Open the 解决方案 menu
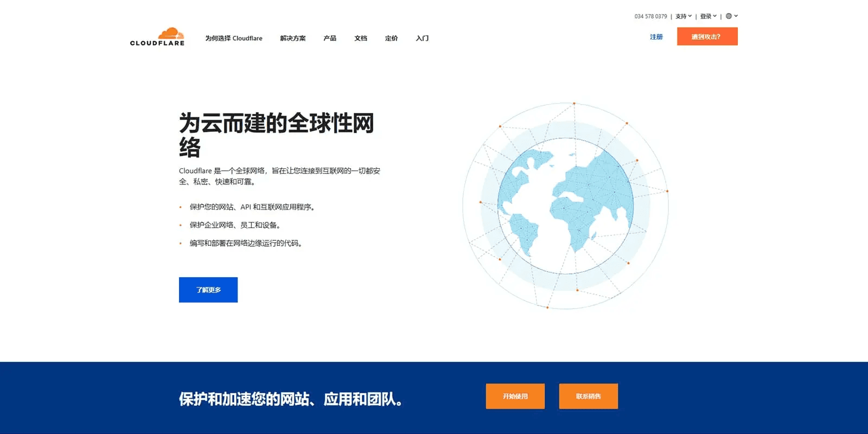868x434 pixels. (x=293, y=38)
